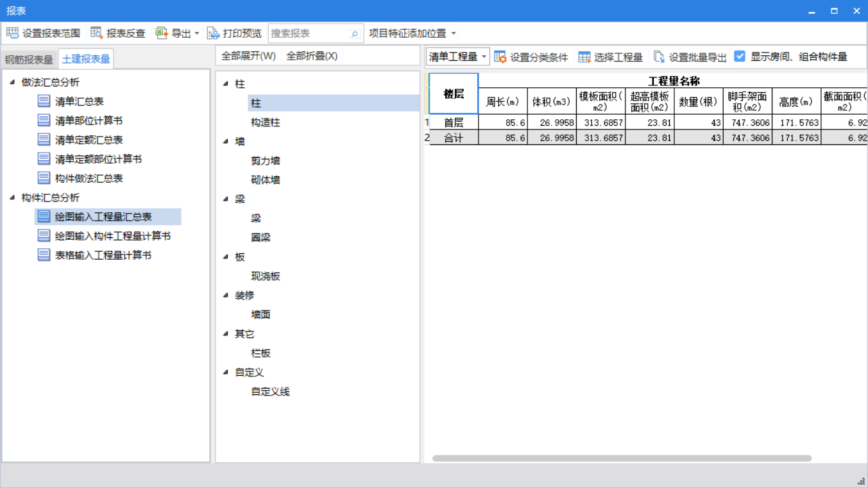Click the 合计 row cell
This screenshot has width=868, height=488.
click(x=454, y=137)
